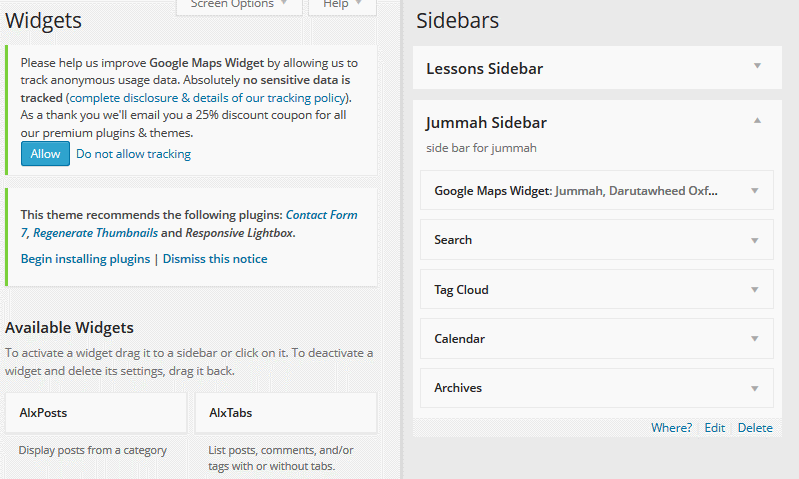799x479 pixels.
Task: Open the Help dropdown tab
Action: [x=342, y=5]
